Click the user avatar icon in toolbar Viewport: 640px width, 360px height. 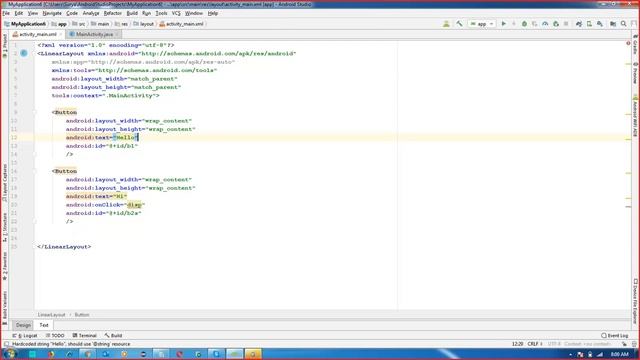coord(446,24)
